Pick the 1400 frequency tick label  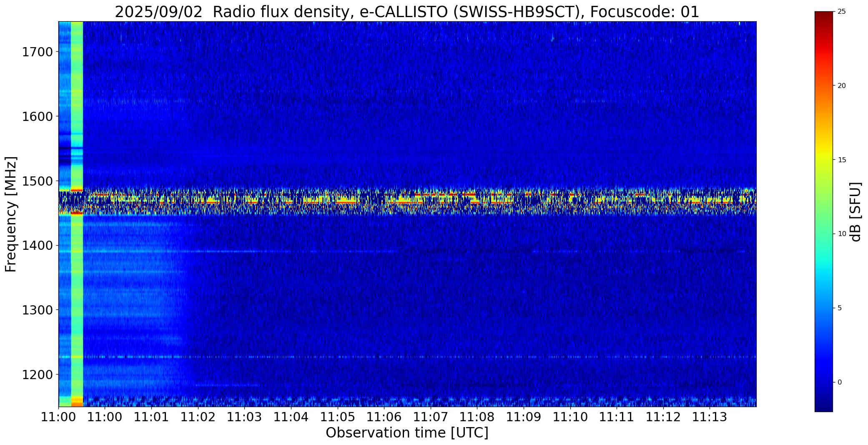coord(37,245)
